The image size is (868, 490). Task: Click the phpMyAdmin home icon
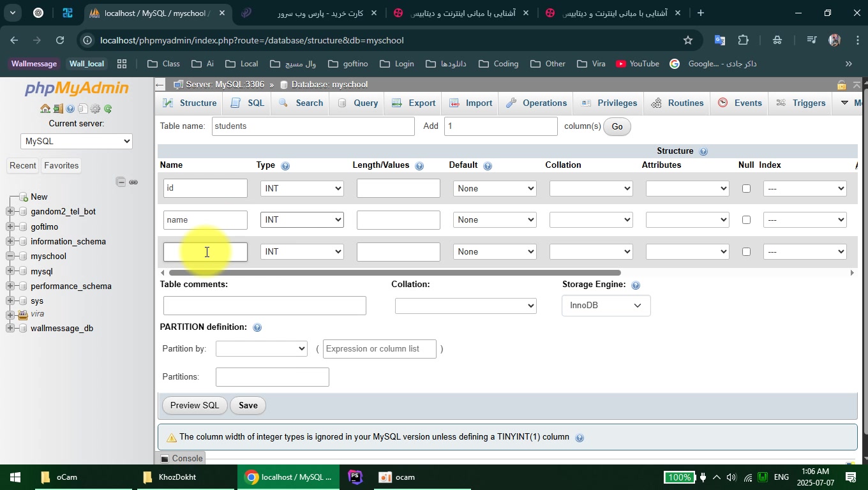(x=45, y=109)
